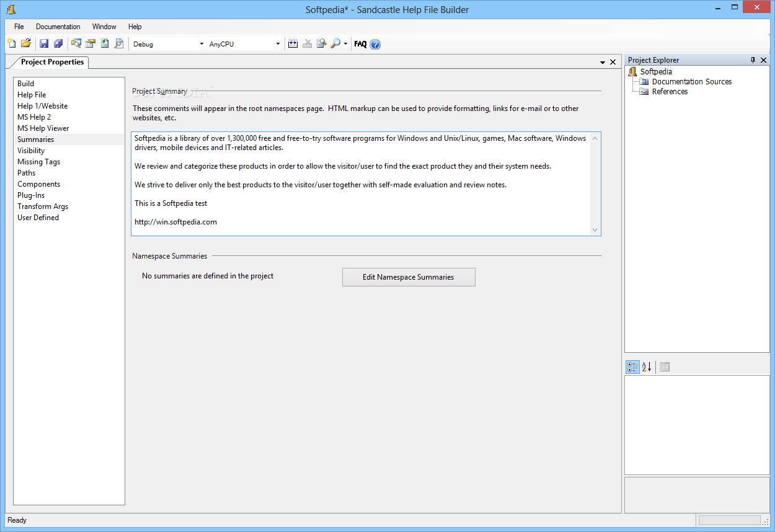775x532 pixels.
Task: Click the Edit Namespace Summaries button
Action: 409,277
